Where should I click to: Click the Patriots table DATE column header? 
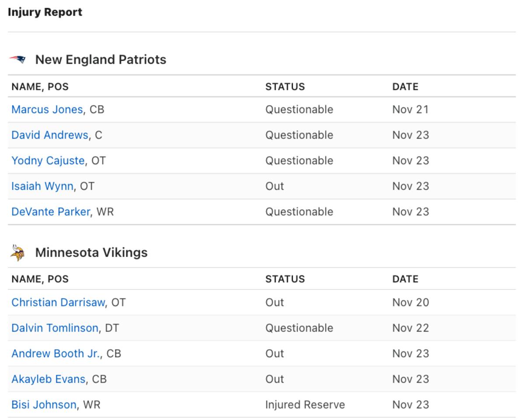pyautogui.click(x=405, y=87)
